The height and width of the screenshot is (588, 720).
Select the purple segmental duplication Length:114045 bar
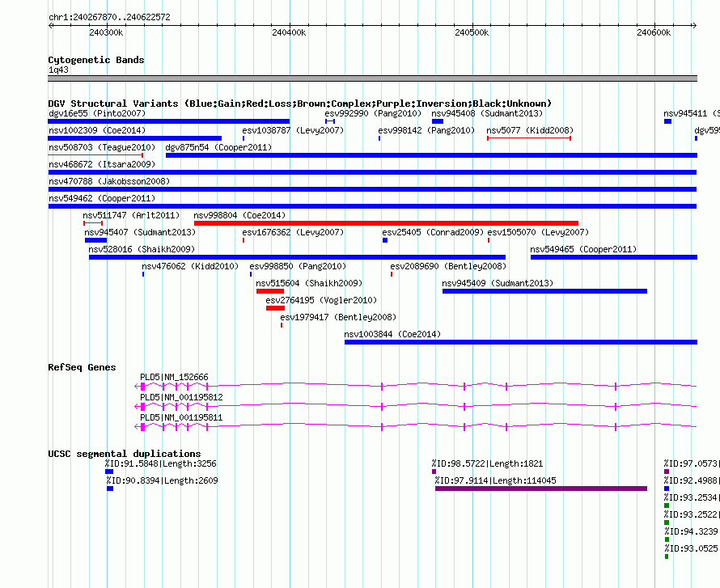click(x=541, y=489)
